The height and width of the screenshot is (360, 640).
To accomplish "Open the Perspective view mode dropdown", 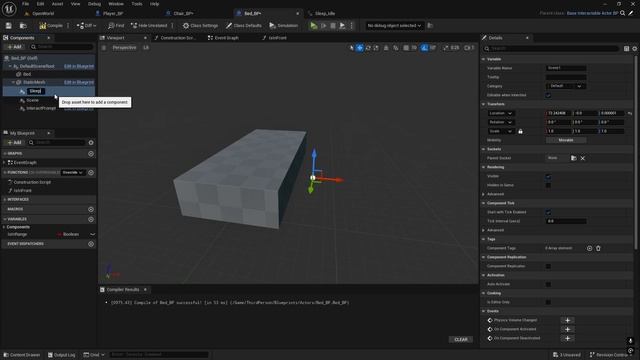I will coord(124,48).
